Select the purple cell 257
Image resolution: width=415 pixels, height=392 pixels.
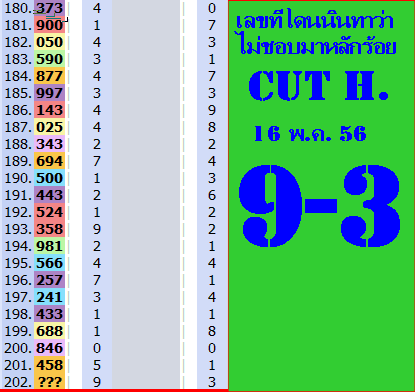[49, 280]
